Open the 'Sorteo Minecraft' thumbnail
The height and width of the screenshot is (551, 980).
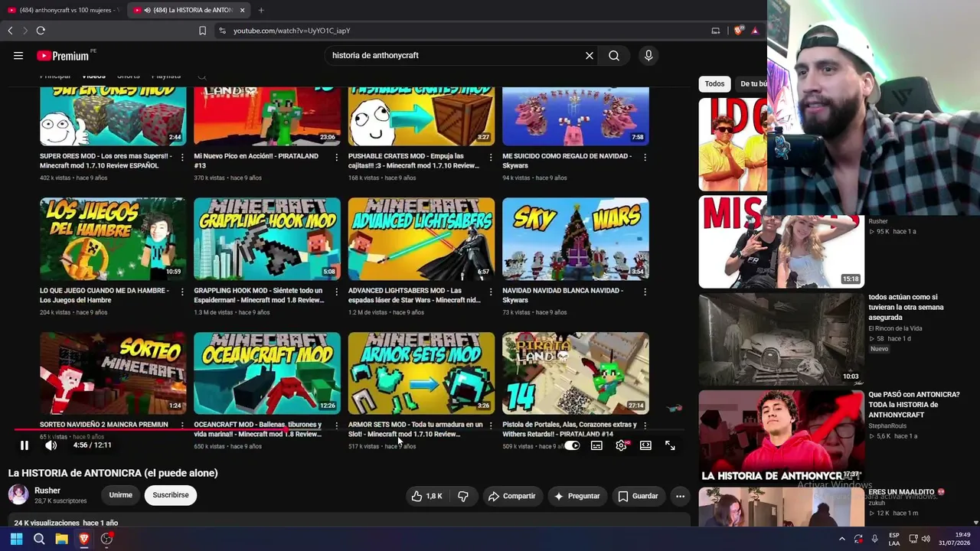click(113, 373)
